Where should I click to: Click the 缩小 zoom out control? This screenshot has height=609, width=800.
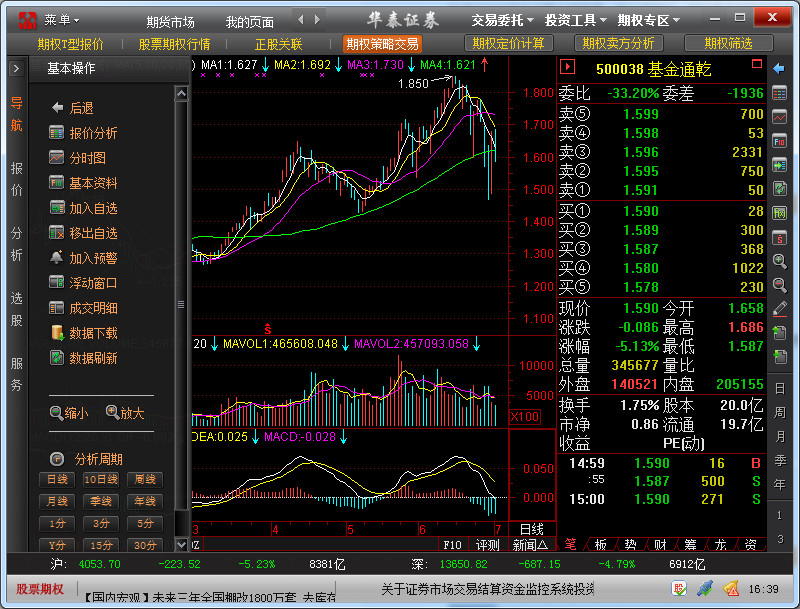click(x=68, y=413)
